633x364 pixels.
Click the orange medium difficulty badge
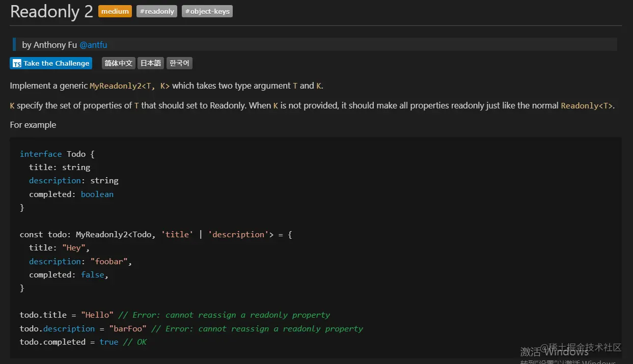tap(115, 11)
